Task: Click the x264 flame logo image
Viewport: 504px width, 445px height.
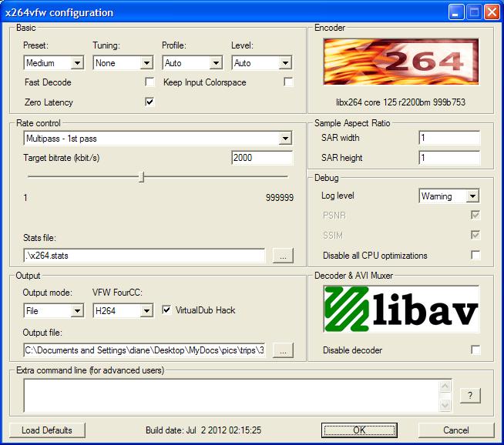Action: pyautogui.click(x=401, y=62)
